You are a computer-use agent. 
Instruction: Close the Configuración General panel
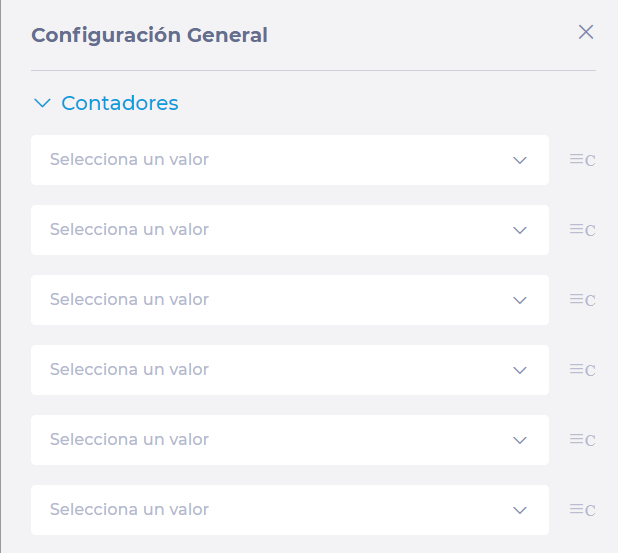tap(586, 32)
